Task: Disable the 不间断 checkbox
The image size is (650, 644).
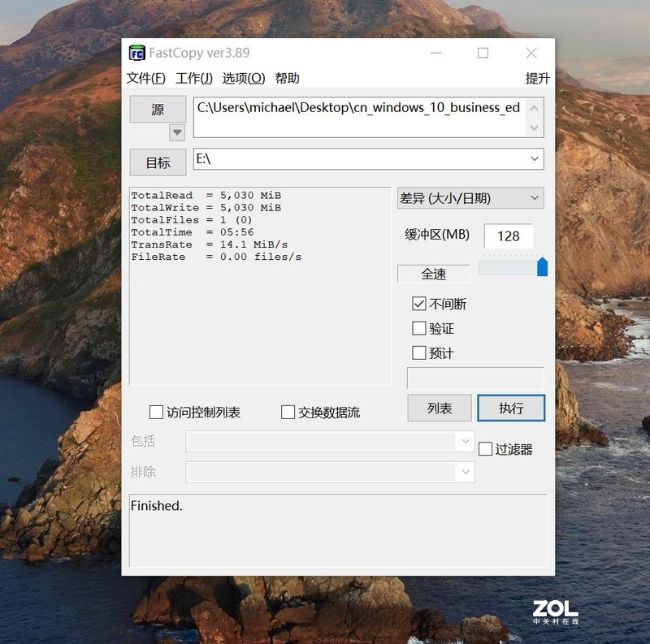Action: (419, 304)
